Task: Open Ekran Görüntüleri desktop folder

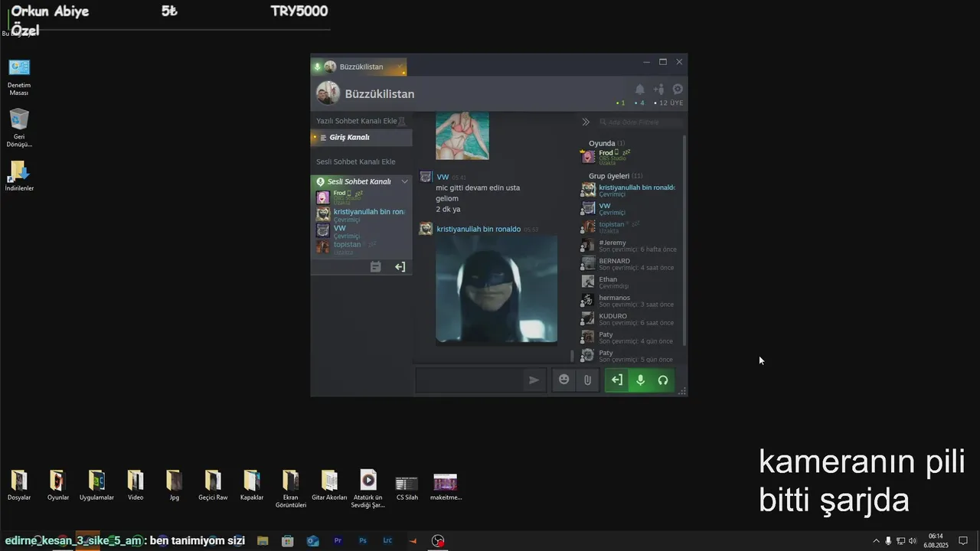Action: (x=290, y=489)
